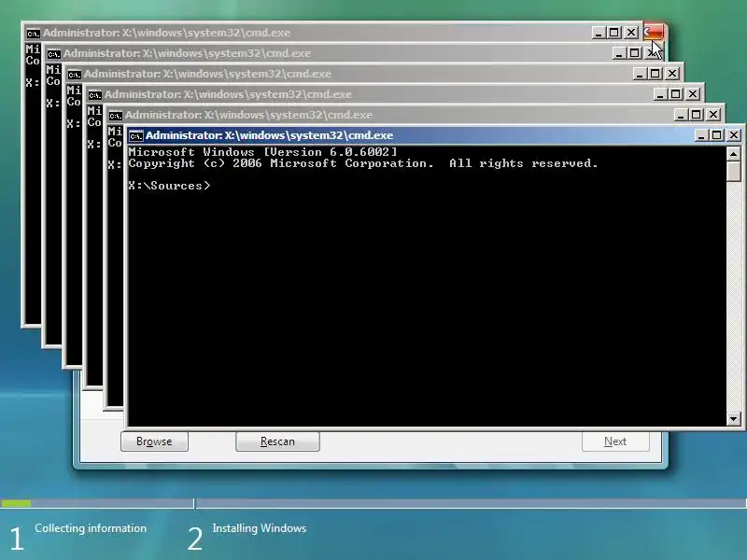747x560 pixels.
Task: Maximize the third cmd window from the front
Action: pos(675,94)
